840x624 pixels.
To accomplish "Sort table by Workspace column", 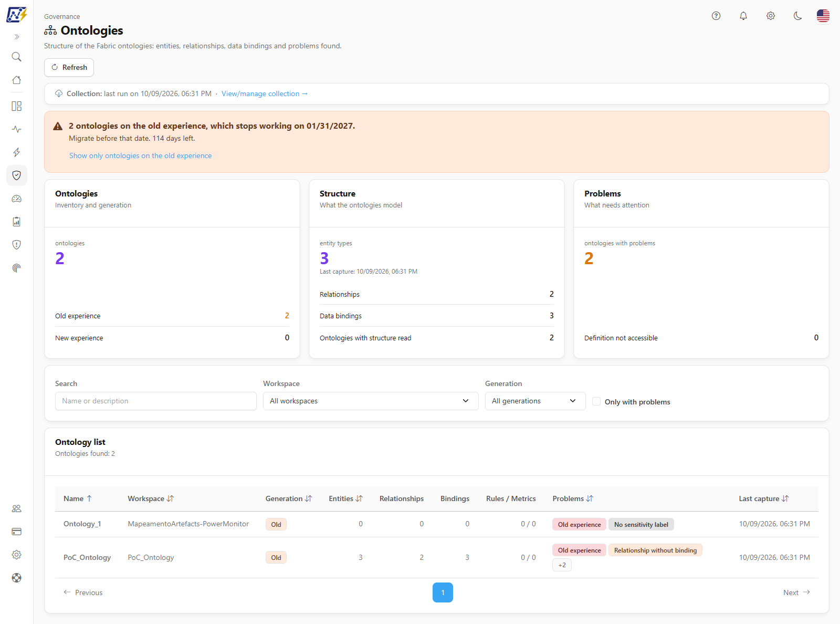I will (x=151, y=498).
